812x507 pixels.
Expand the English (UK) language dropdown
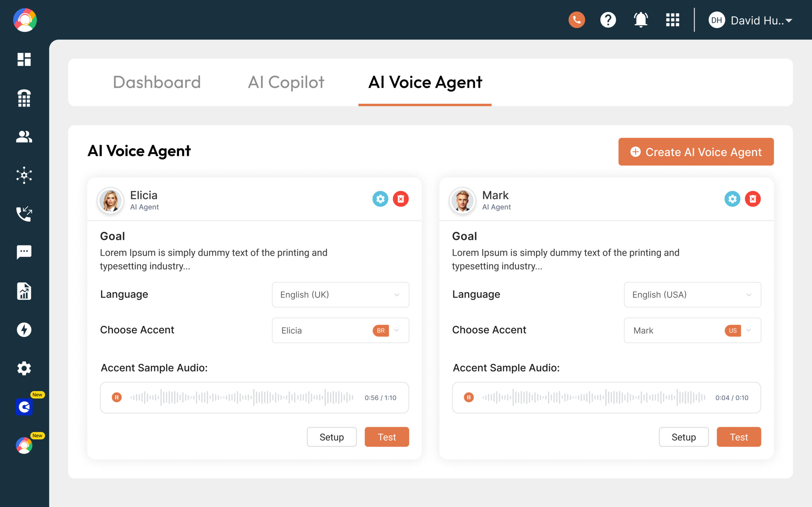340,295
